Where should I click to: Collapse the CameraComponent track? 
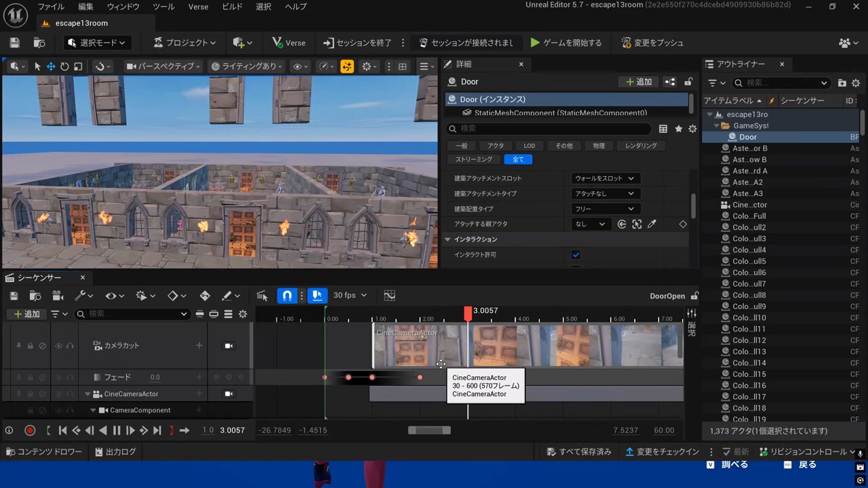pyautogui.click(x=94, y=410)
